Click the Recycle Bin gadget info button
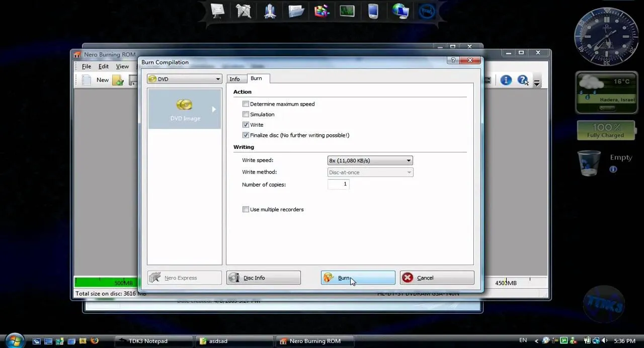Viewport: 644px width, 348px height. [x=613, y=169]
